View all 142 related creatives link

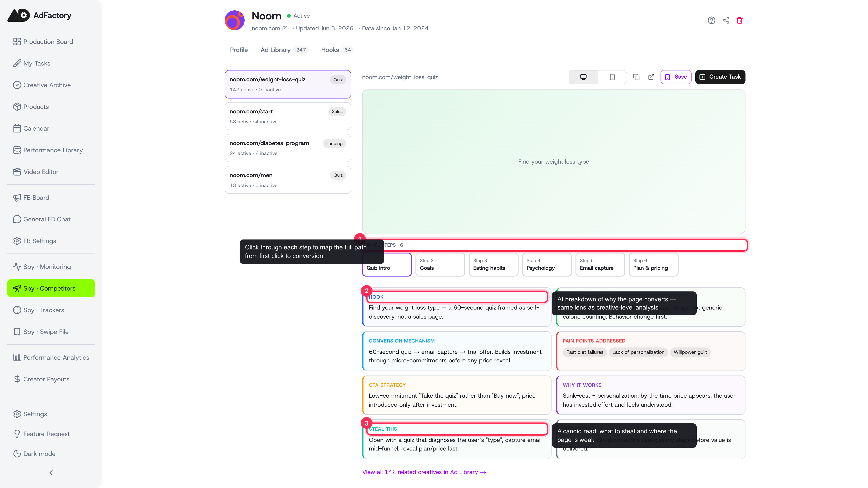pyautogui.click(x=424, y=472)
